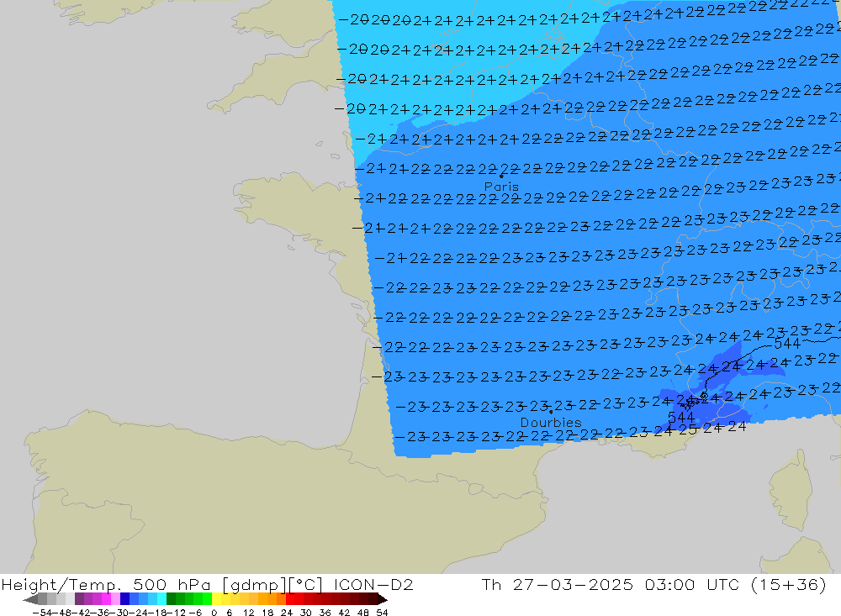
Task: Click the map title Height/Temp. 500 hPa
Action: (106, 584)
